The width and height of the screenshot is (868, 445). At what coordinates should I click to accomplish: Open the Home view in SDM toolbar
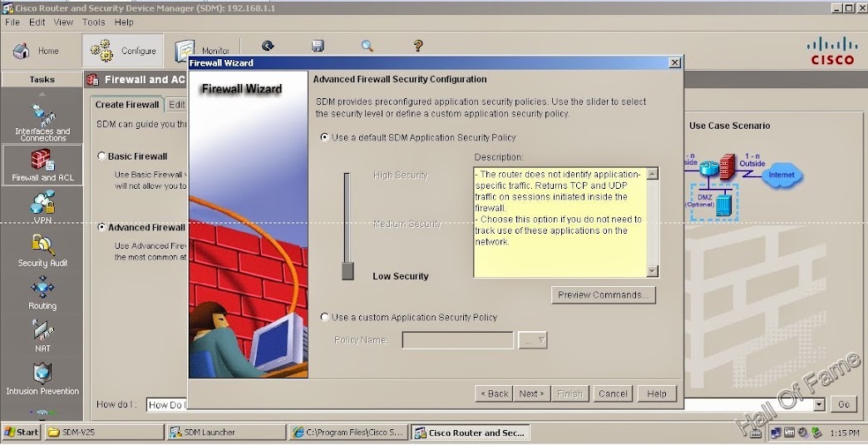(36, 51)
